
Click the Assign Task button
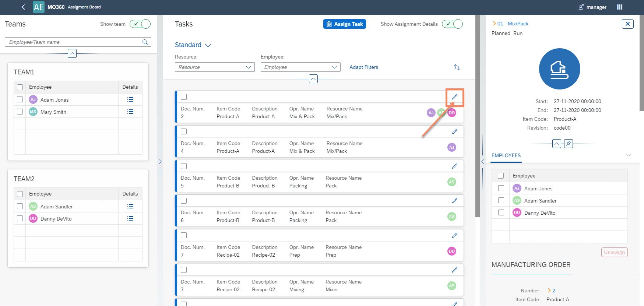coord(344,24)
